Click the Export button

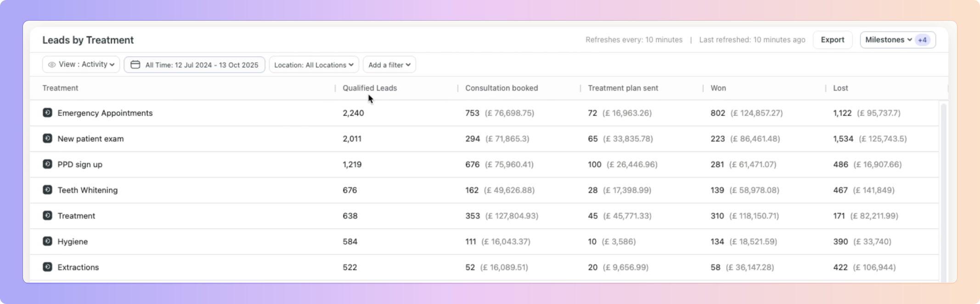pos(832,40)
